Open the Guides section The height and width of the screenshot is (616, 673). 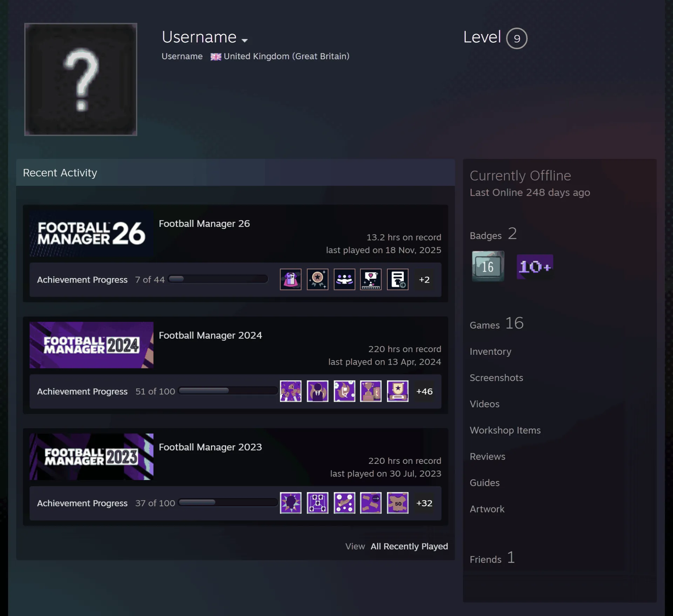coord(484,483)
